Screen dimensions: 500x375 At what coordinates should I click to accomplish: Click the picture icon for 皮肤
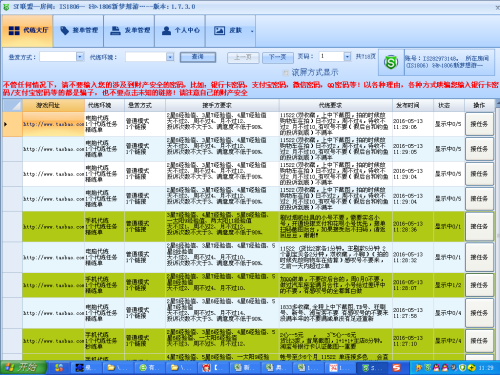219,31
